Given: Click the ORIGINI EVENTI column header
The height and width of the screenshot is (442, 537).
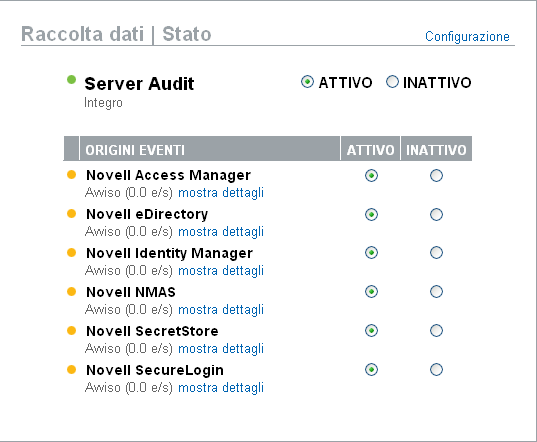Looking at the screenshot, I should click(x=210, y=150).
